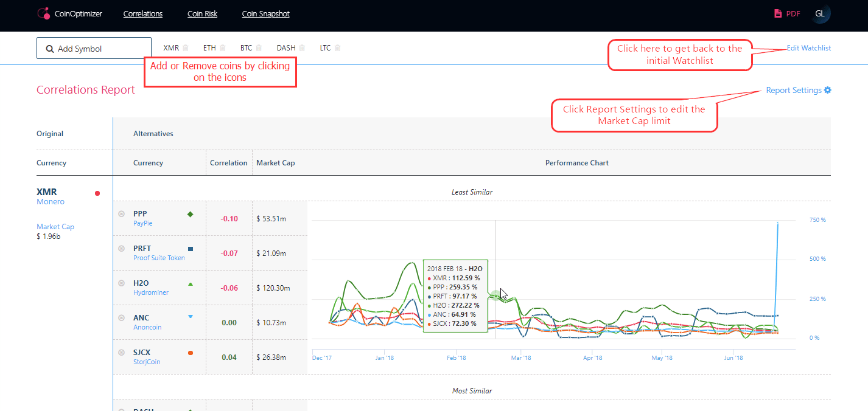868x411 pixels.
Task: Click the orange SJCX color marker
Action: [x=191, y=353]
